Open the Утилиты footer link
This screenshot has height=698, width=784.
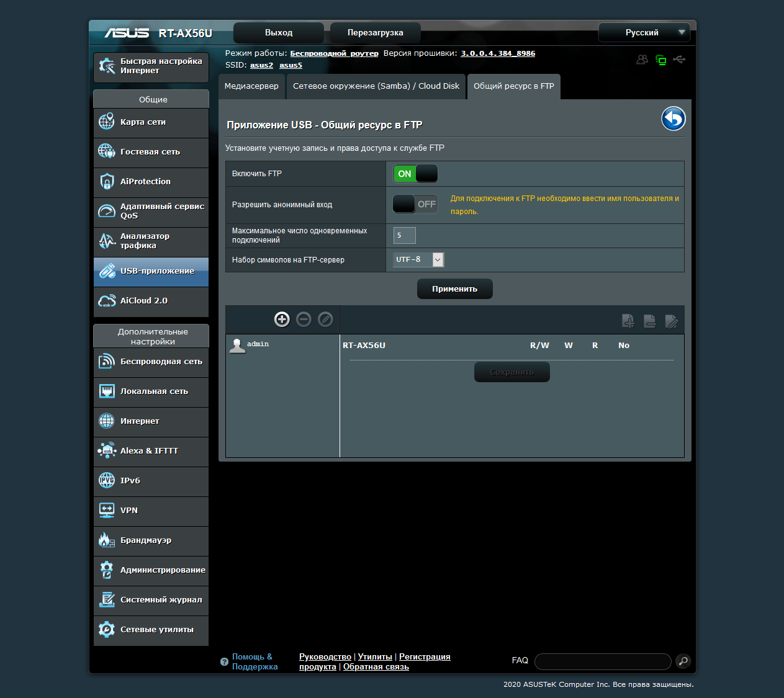click(375, 656)
